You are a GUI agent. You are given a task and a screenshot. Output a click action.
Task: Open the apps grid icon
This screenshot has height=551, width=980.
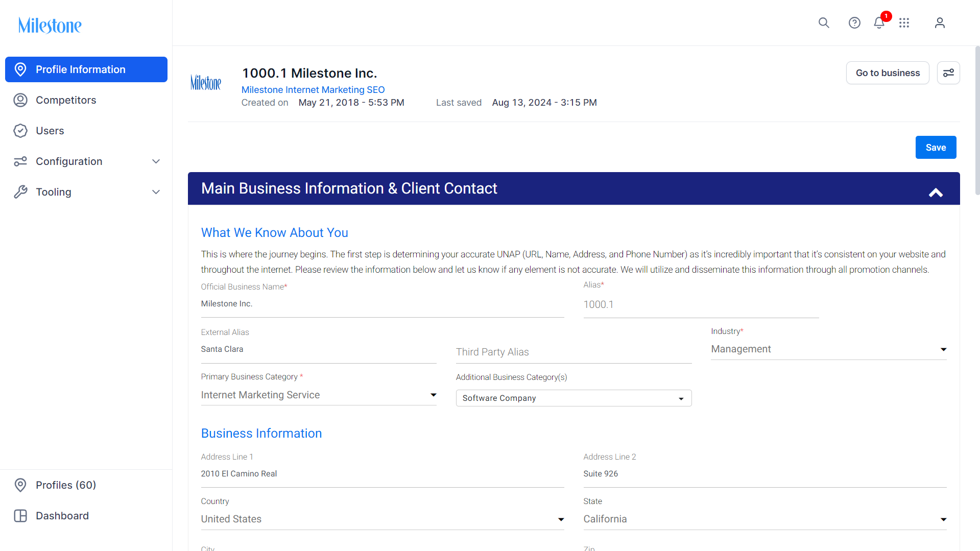click(904, 23)
